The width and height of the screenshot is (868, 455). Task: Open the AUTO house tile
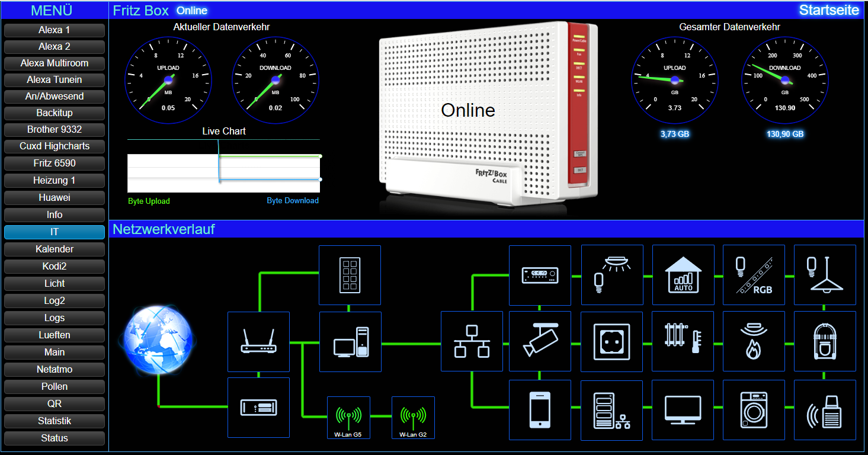(683, 275)
